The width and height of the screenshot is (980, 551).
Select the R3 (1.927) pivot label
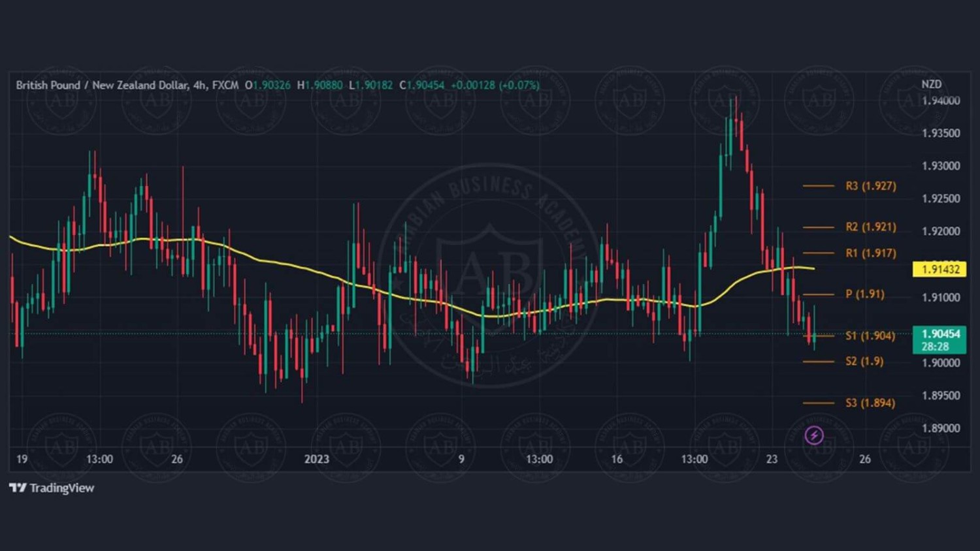click(870, 186)
